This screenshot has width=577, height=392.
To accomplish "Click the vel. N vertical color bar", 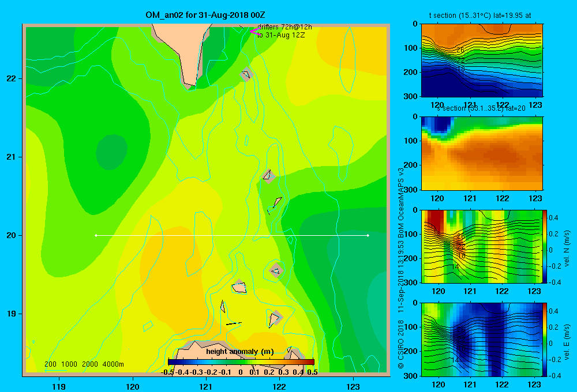I will point(545,246).
